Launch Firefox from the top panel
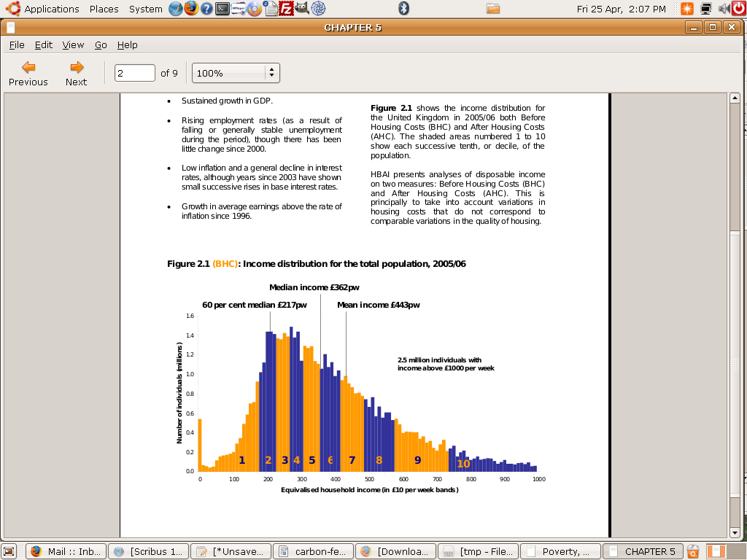747x560 pixels. pyautogui.click(x=191, y=9)
